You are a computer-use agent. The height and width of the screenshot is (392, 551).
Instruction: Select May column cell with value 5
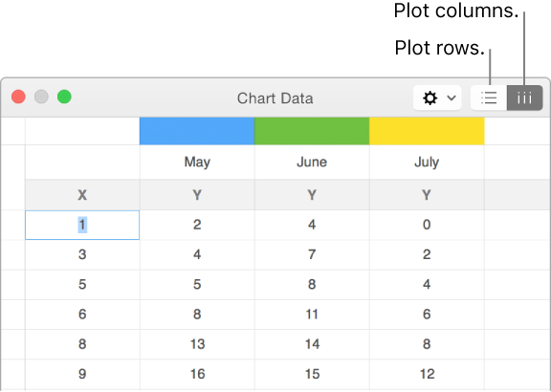point(197,285)
